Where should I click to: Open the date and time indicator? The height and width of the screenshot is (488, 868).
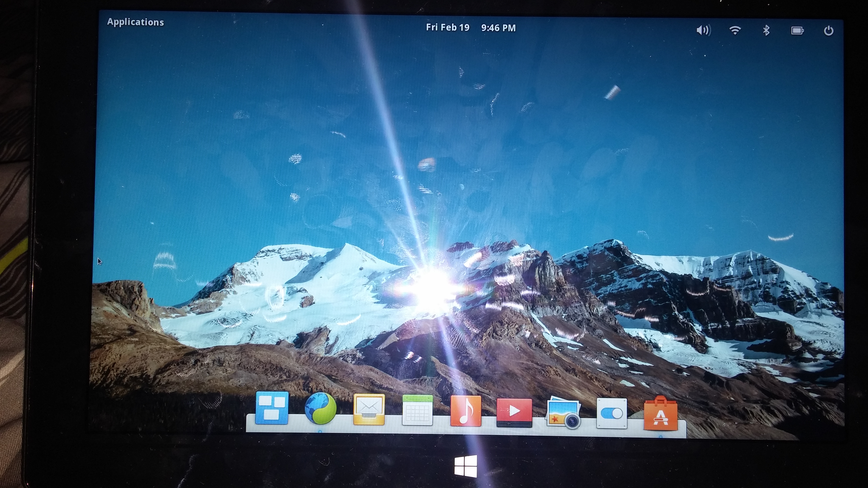pos(471,28)
